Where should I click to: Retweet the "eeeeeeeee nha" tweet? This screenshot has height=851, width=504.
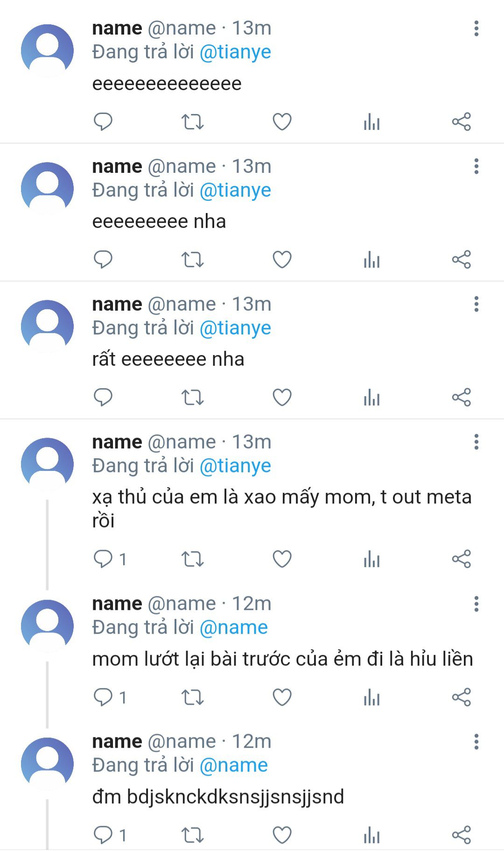pos(192,259)
